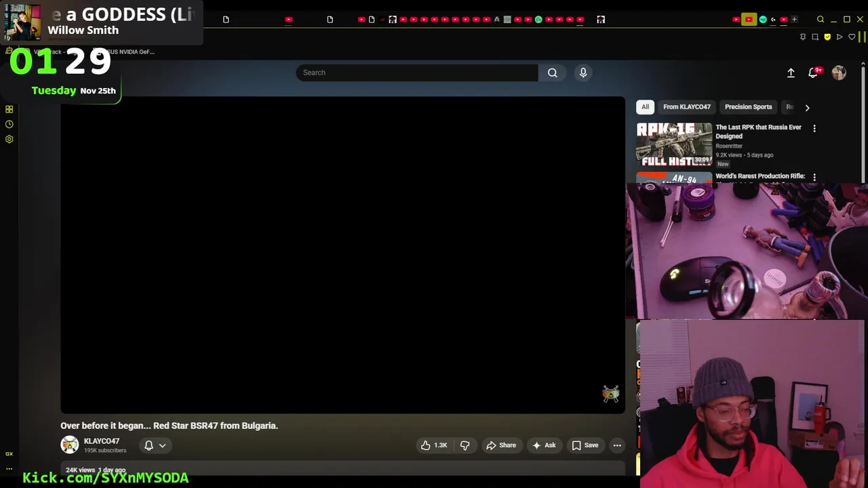Open the history clock icon in sidebar
The height and width of the screenshot is (488, 868).
(x=9, y=124)
